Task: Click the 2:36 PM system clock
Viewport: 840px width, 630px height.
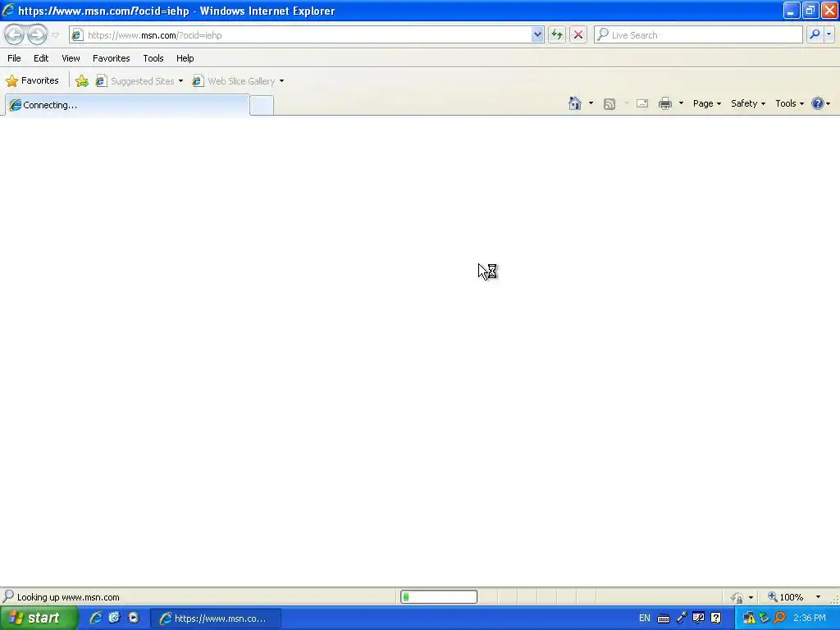Action: click(x=810, y=619)
